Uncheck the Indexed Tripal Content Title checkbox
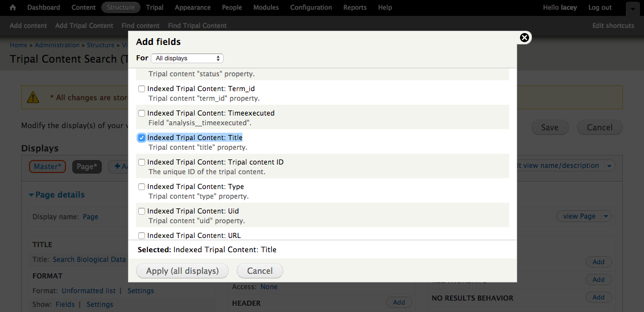 tap(142, 138)
